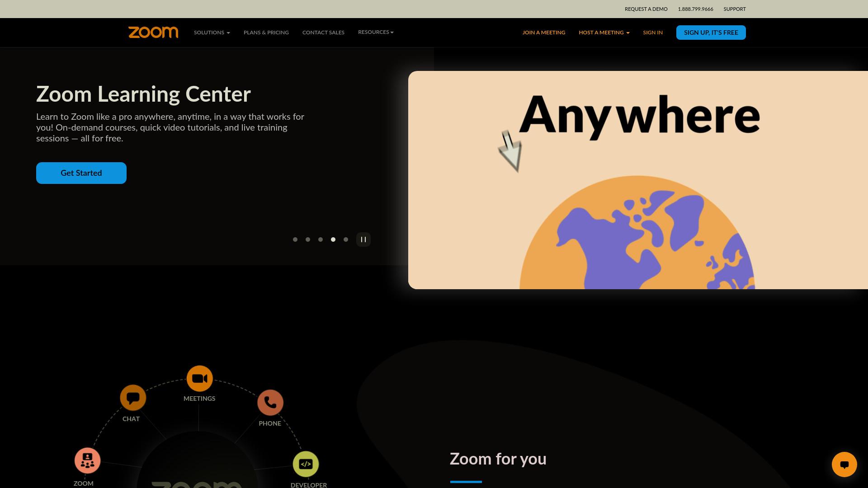The width and height of the screenshot is (868, 488).
Task: Click the Get Started button
Action: [x=81, y=173]
